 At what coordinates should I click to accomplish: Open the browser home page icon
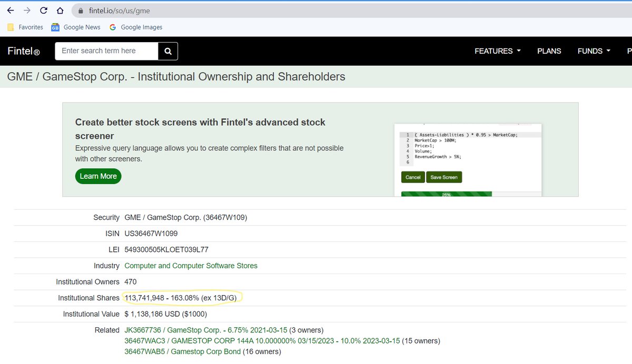tap(60, 11)
